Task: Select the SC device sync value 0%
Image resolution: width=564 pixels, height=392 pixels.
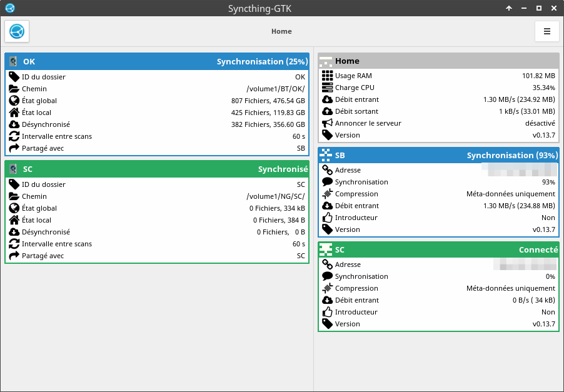Action: (x=550, y=276)
